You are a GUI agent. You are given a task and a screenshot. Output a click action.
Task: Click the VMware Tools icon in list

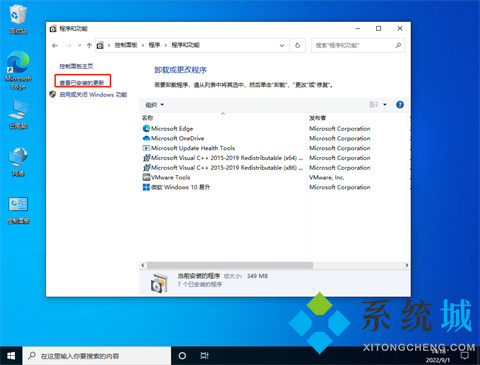[x=146, y=177]
